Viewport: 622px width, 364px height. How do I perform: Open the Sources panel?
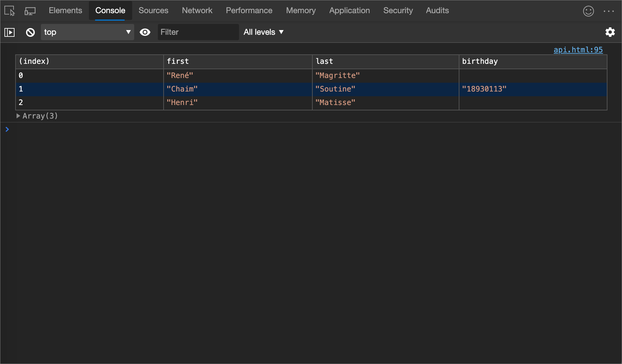[x=153, y=10]
